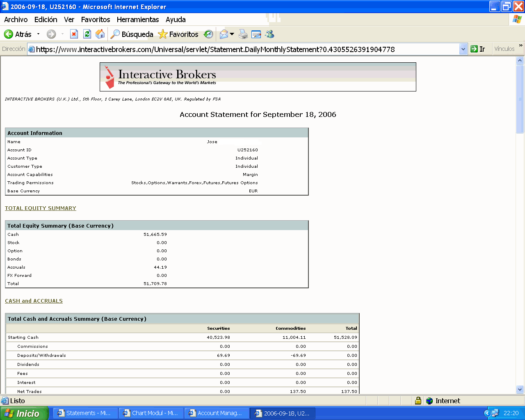This screenshot has width=525, height=420.
Task: Click the Ir go button
Action: point(478,49)
